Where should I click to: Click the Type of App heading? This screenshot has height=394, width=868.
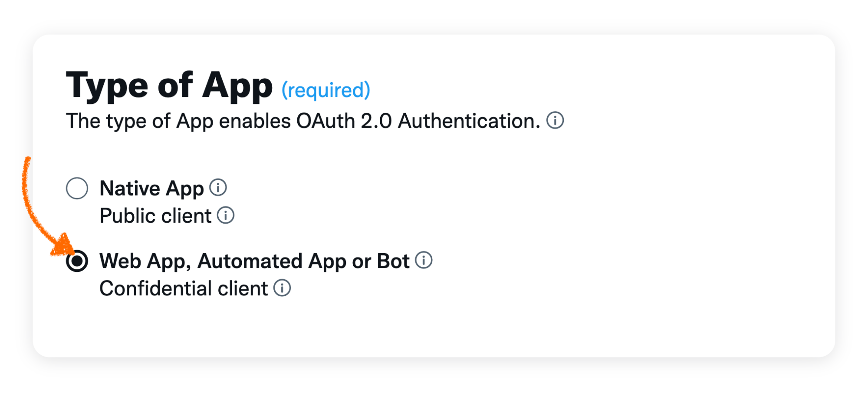pyautogui.click(x=169, y=86)
